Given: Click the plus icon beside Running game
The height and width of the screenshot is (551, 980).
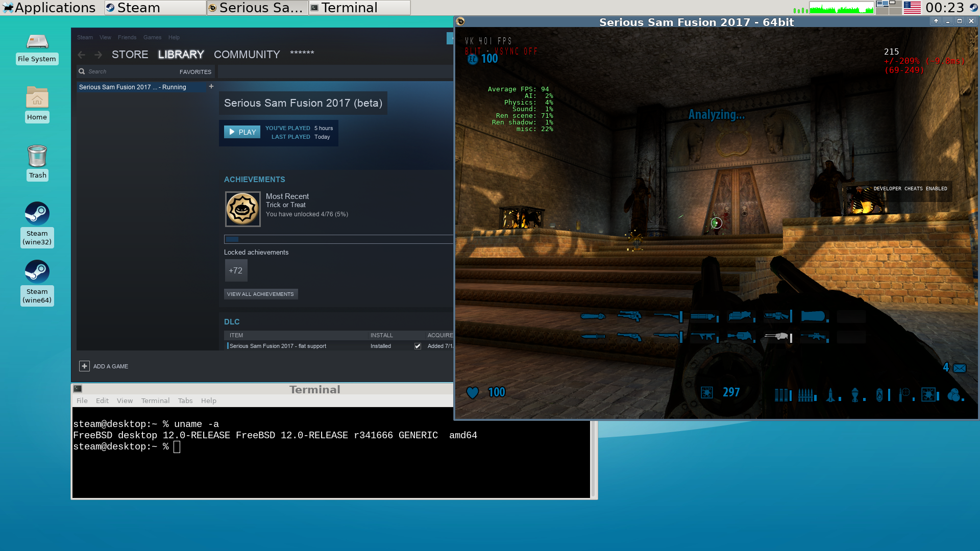Looking at the screenshot, I should click(x=211, y=87).
